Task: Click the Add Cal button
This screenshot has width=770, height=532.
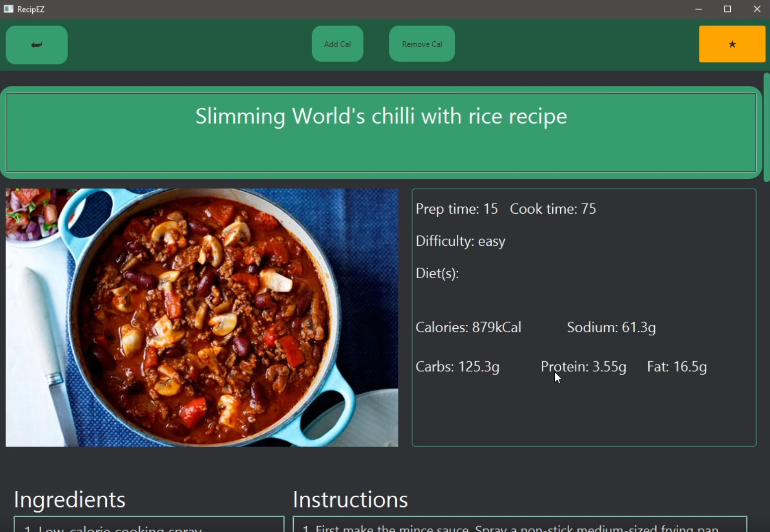Action: click(x=338, y=44)
